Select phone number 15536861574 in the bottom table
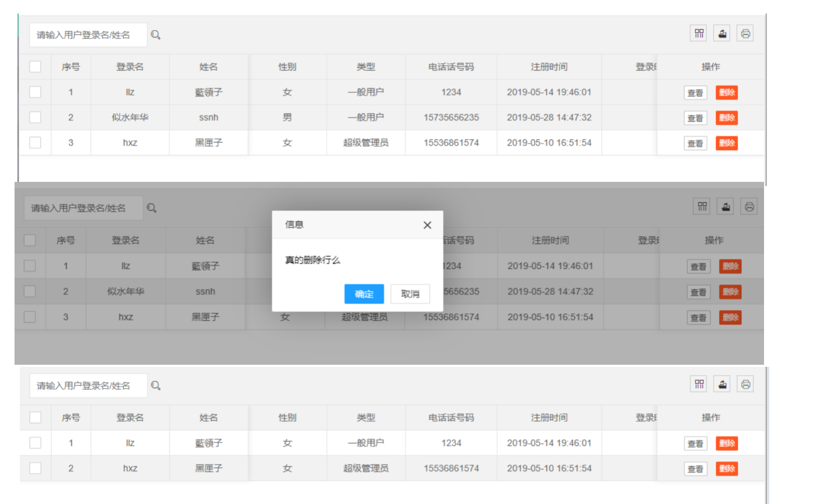The height and width of the screenshot is (504, 816). (451, 468)
